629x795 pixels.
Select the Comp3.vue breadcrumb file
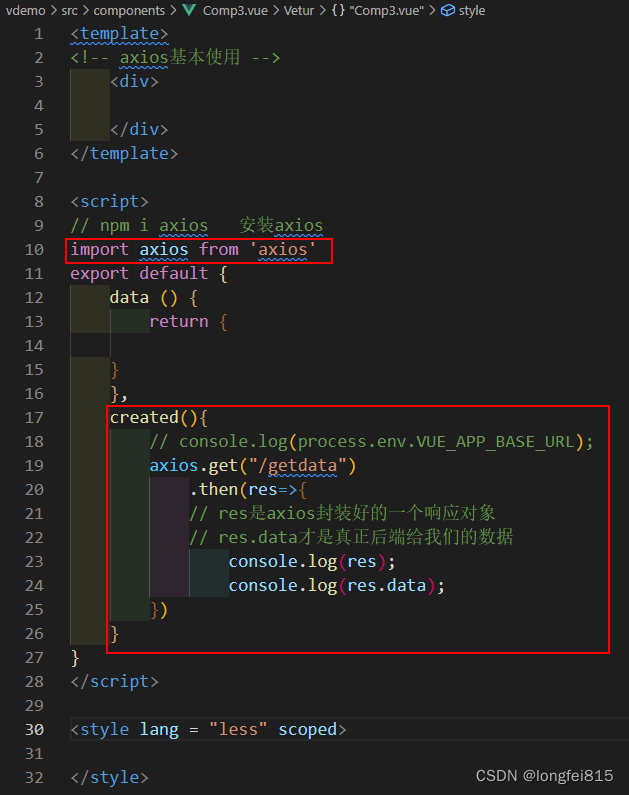coord(235,10)
